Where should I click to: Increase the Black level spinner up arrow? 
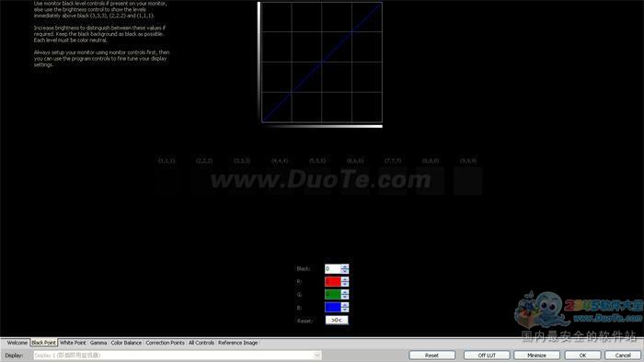(x=345, y=266)
